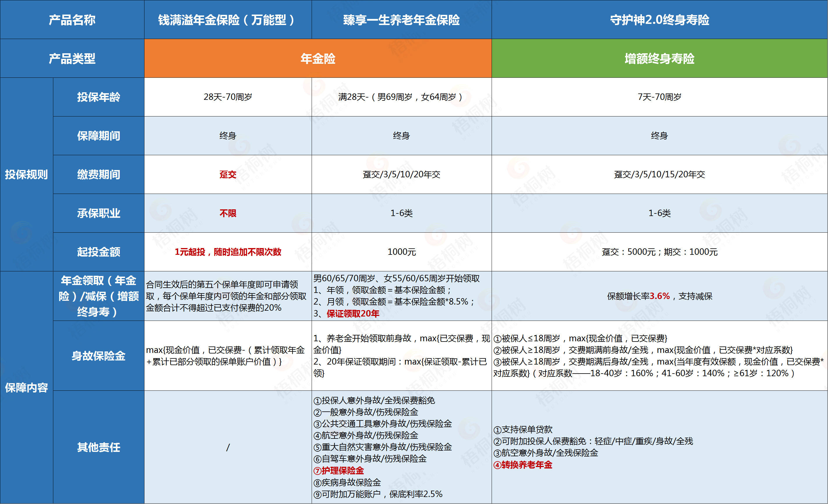Select '终身' under 臻享一生养老年金保险
The width and height of the screenshot is (828, 504).
[x=402, y=136]
